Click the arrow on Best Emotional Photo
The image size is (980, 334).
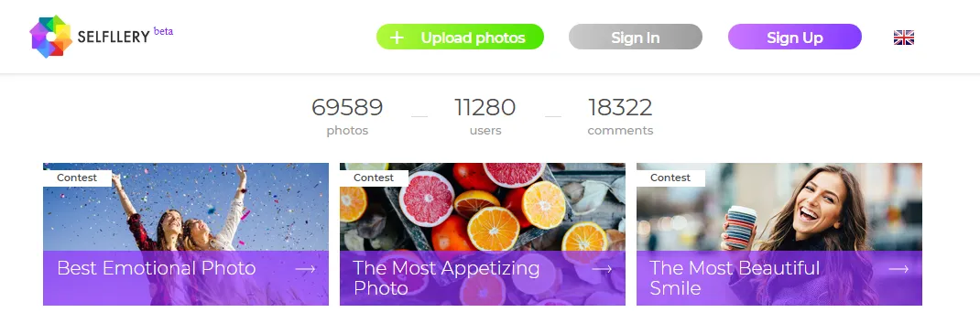(x=305, y=269)
